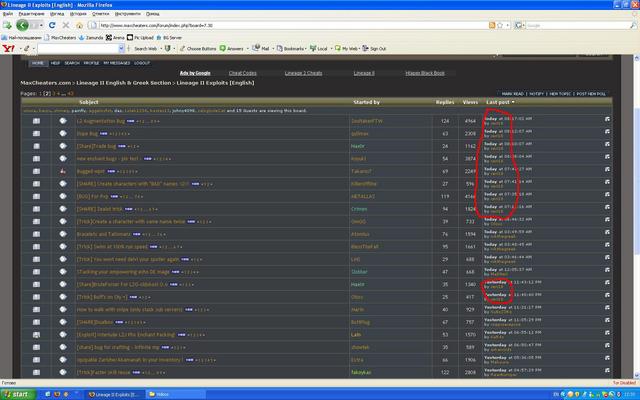Go to the browser home page icon

click(80, 25)
